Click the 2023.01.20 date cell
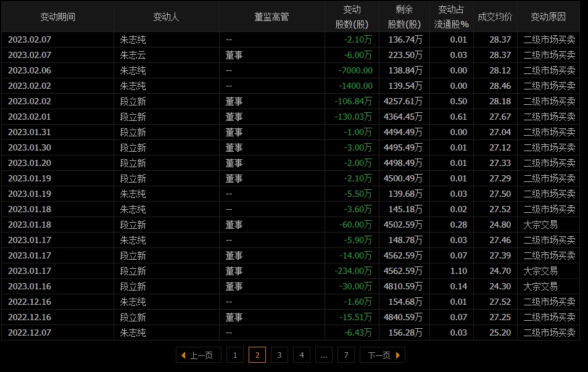Screen dimensions: 588x372 (x=29, y=163)
